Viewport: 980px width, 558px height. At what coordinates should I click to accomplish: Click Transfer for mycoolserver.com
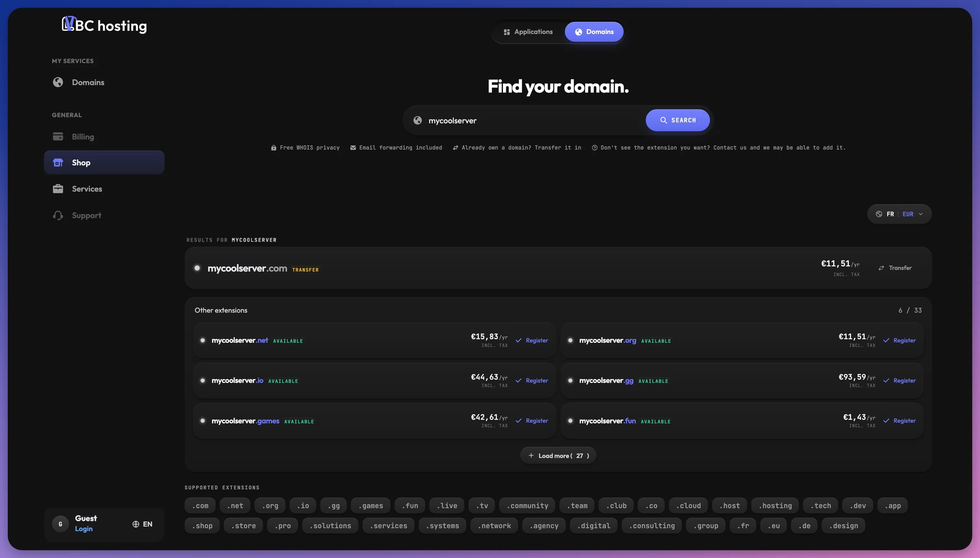pos(895,268)
